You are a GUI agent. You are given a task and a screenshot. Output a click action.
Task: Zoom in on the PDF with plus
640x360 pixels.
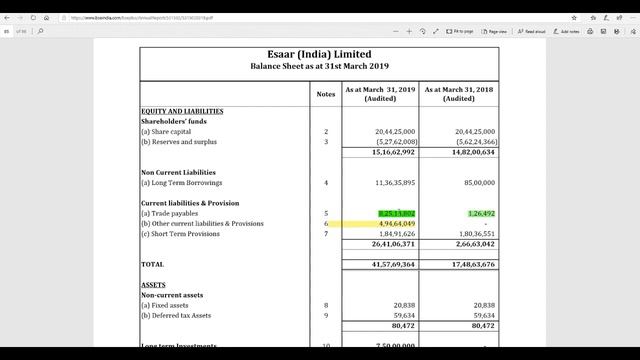409,31
